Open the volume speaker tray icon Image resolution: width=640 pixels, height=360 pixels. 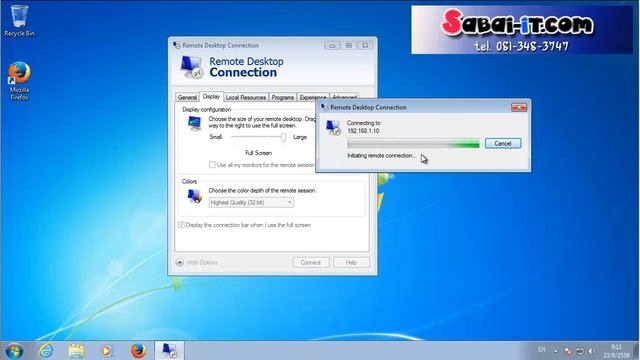[590, 351]
